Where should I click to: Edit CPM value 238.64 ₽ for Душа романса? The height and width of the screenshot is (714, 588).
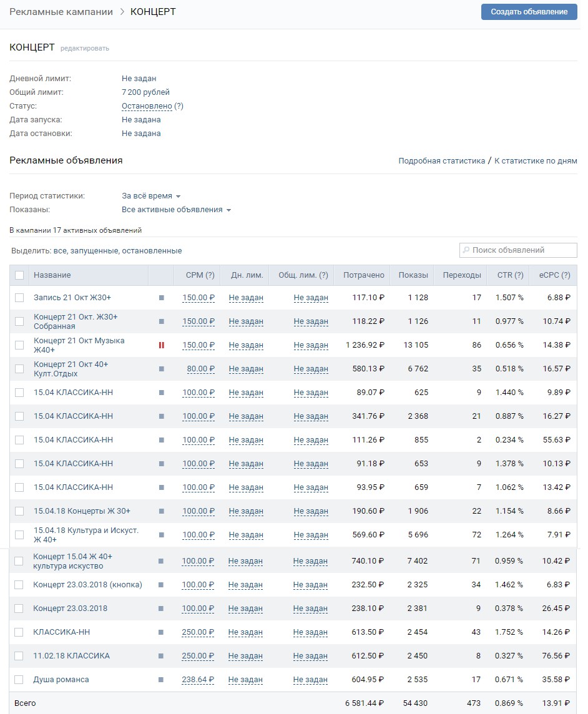[198, 680]
